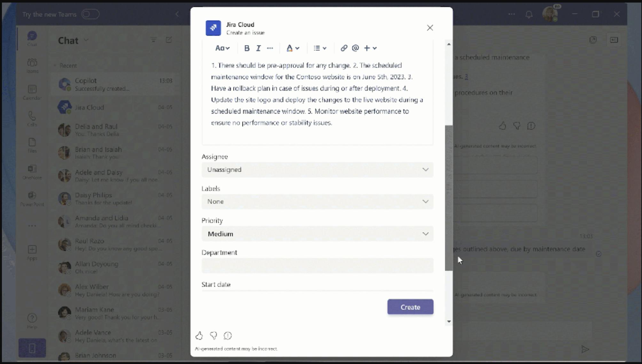Click the @ mention icon
Image resolution: width=642 pixels, height=364 pixels.
[x=355, y=48]
